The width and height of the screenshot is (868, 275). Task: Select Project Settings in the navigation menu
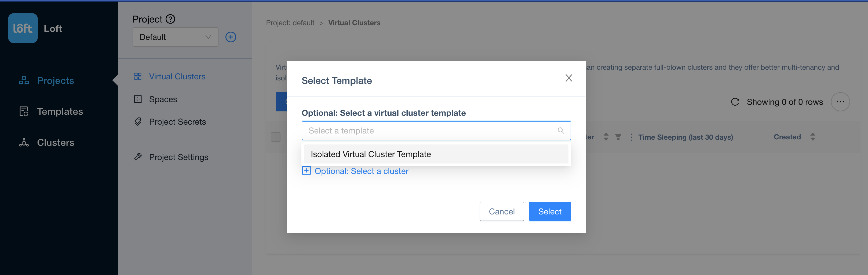pos(178,157)
